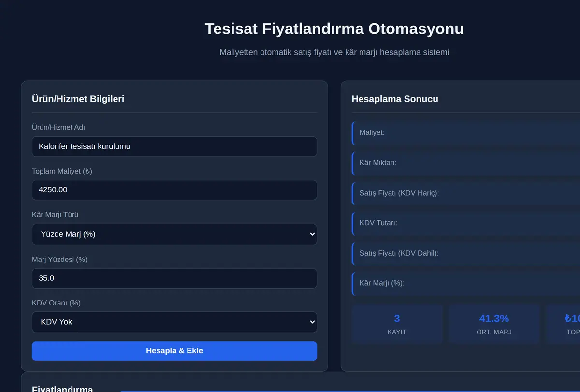Select the Satış Fiyatı (KDV Hariç) row
580x392 pixels.
pyautogui.click(x=466, y=193)
